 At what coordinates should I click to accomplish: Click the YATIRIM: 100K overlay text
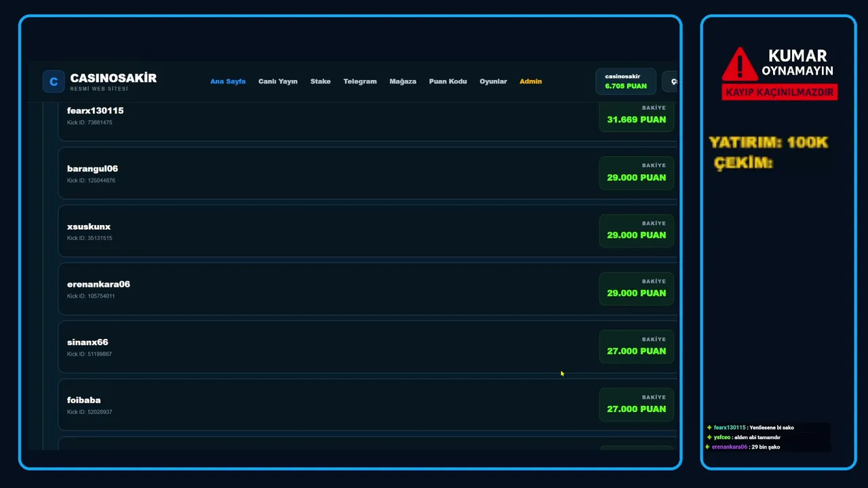tap(768, 142)
